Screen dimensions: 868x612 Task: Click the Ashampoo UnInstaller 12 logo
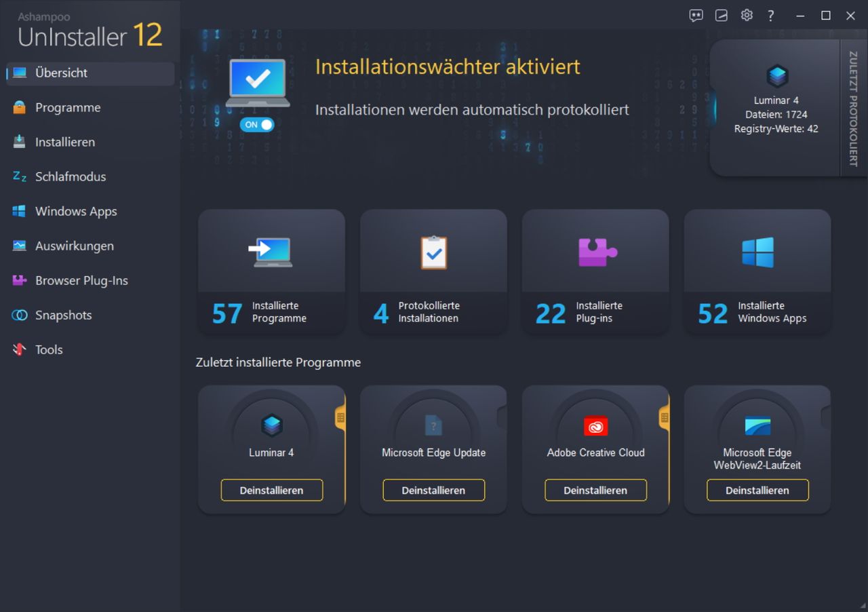coord(90,31)
